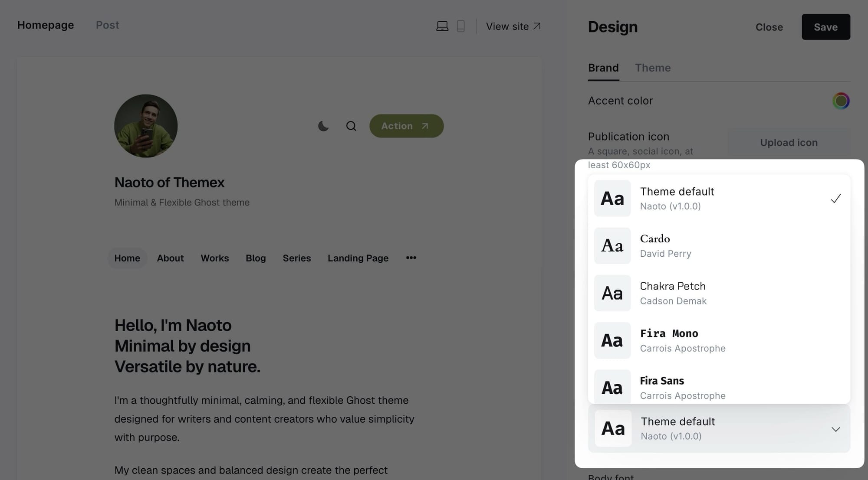Image resolution: width=868 pixels, height=480 pixels.
Task: Open the Theme tab in Design panel
Action: tap(653, 68)
